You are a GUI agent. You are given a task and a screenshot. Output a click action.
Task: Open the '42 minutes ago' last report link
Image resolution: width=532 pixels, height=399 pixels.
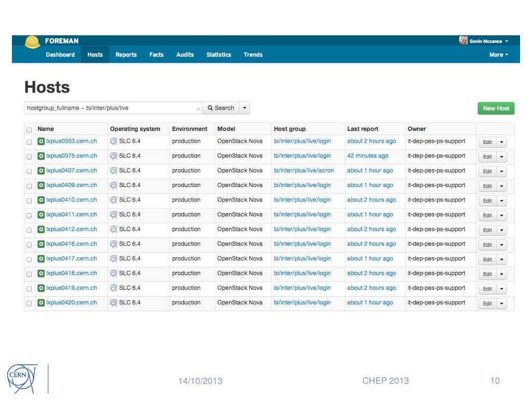point(368,156)
